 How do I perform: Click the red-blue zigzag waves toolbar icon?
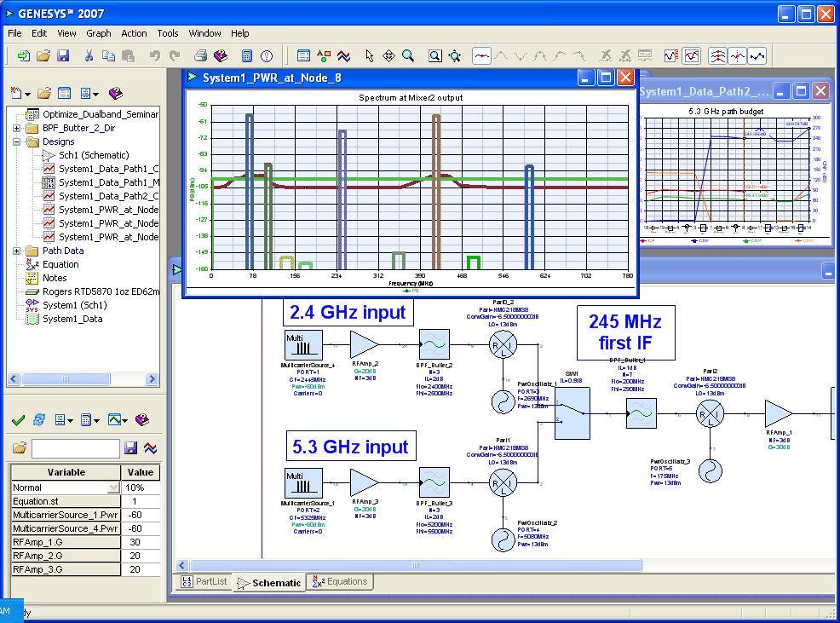pyautogui.click(x=343, y=55)
